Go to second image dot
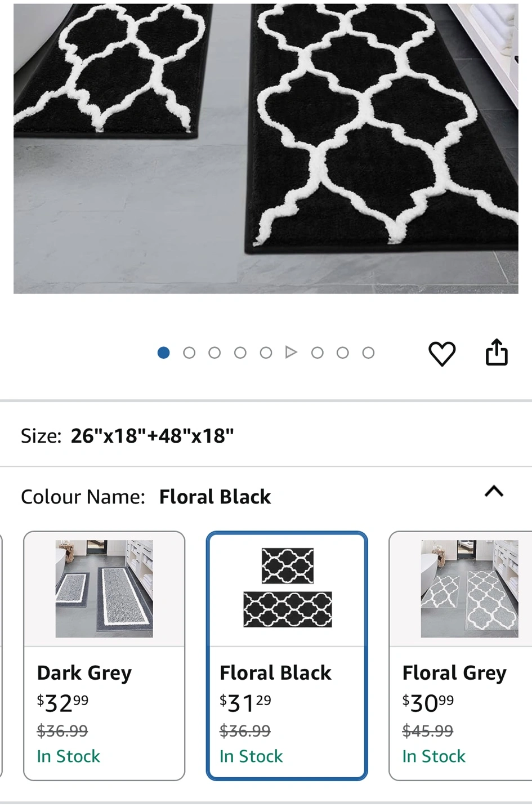This screenshot has height=811, width=532. tap(189, 353)
